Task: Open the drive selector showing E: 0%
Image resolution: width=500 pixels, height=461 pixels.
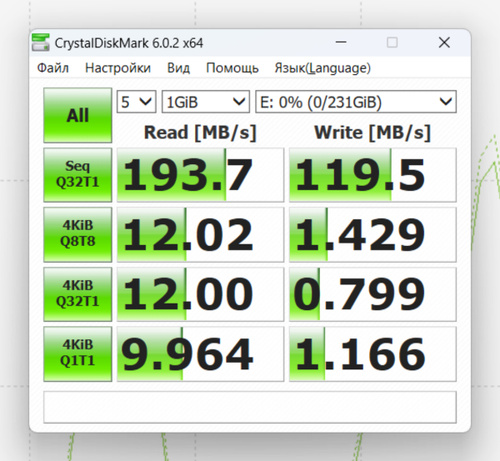Action: click(x=356, y=102)
